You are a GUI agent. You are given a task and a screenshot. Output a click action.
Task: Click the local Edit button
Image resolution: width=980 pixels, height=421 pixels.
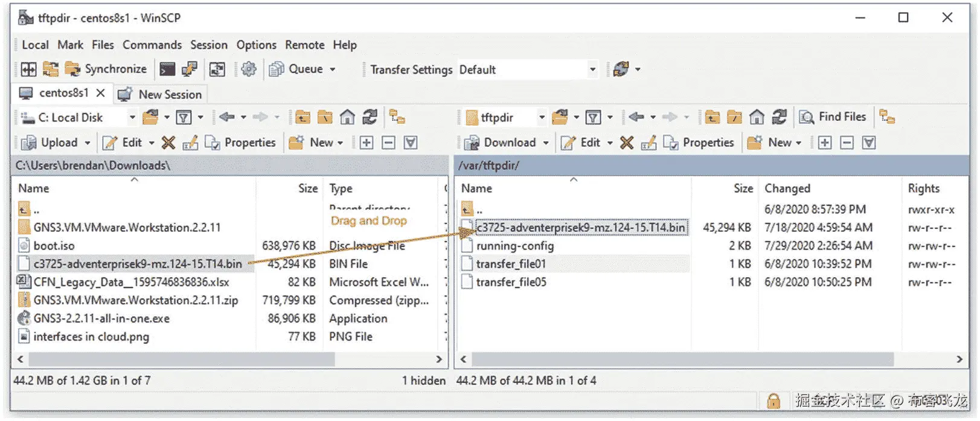point(122,143)
